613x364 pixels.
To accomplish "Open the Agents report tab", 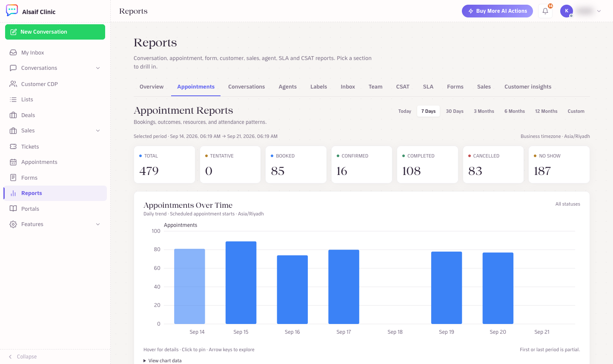I will tap(288, 87).
